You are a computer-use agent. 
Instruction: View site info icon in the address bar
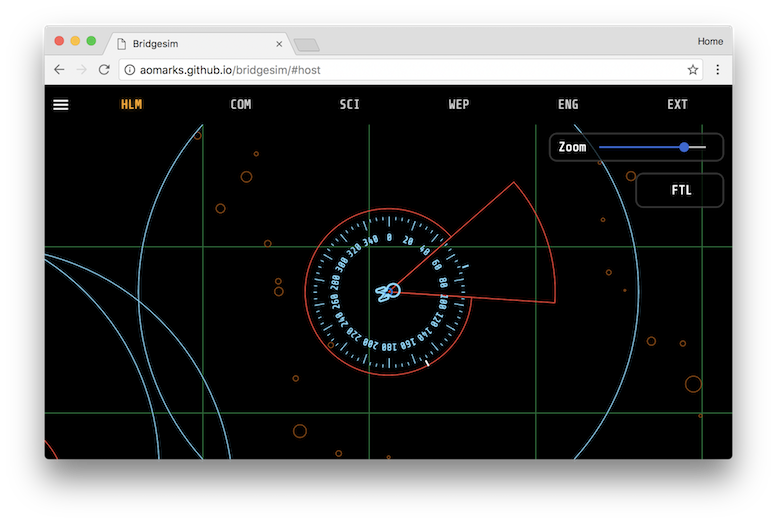coord(129,70)
